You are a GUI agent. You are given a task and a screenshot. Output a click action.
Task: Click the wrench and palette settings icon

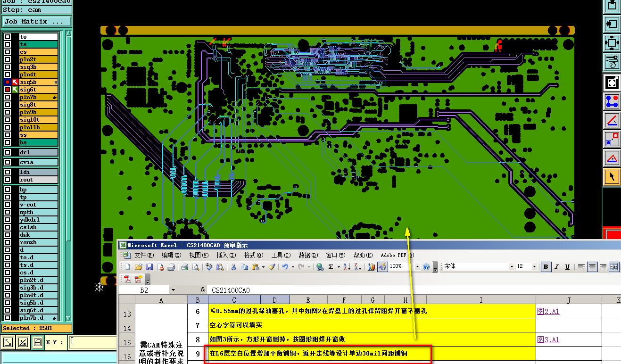tap(612, 61)
